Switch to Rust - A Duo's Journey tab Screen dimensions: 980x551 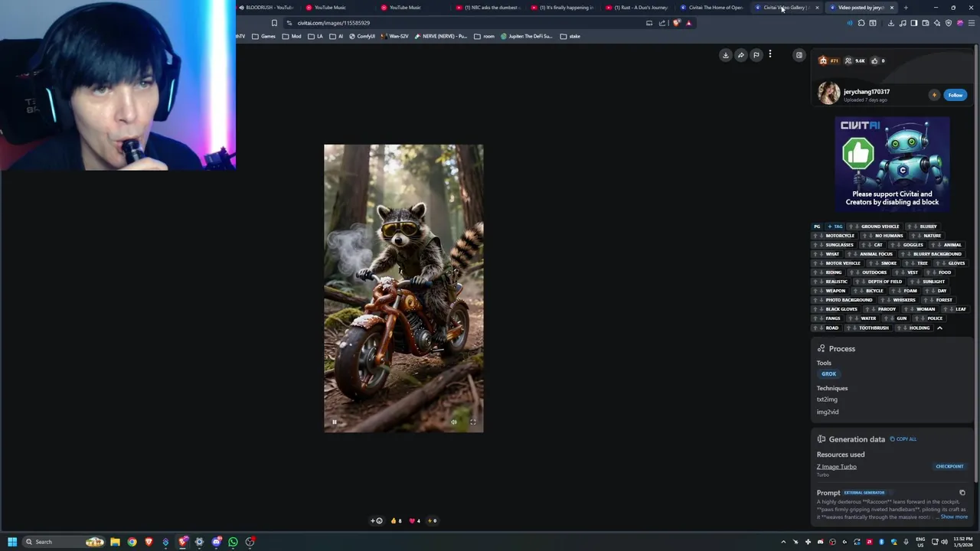(637, 8)
